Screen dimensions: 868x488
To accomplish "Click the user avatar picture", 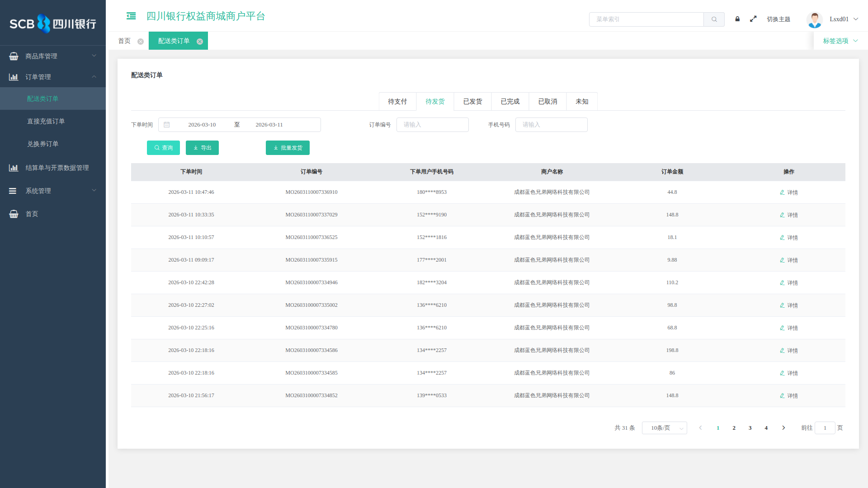I will 814,19.
